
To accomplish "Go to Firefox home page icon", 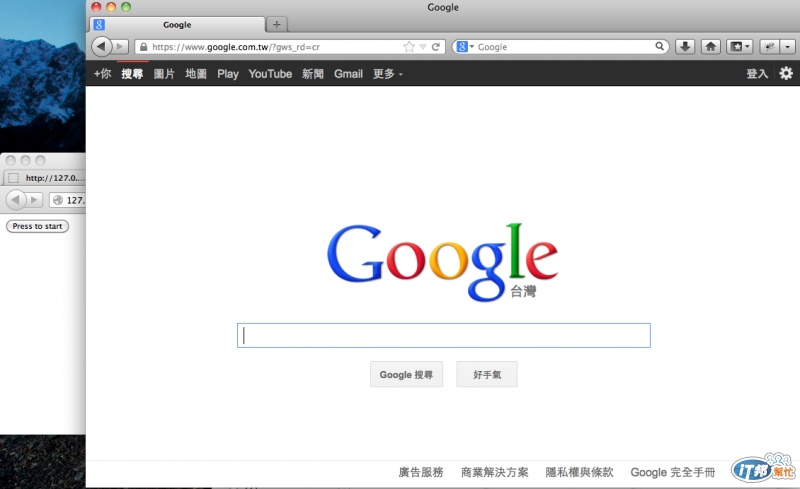I will [x=710, y=47].
